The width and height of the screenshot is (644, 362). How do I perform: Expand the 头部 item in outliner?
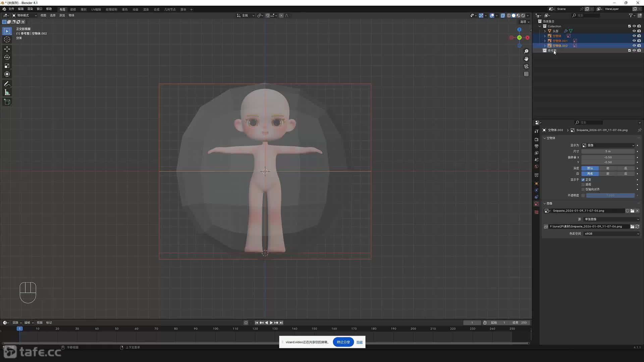545,31
